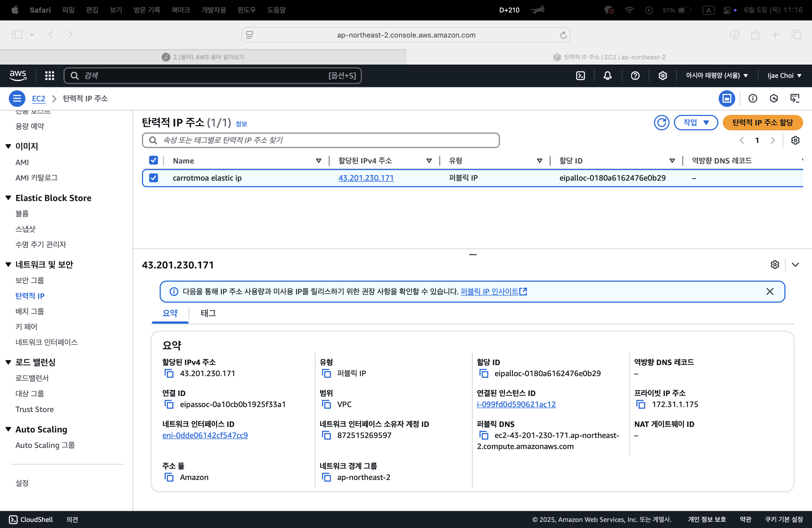Open the AWS services grid menu
812x528 pixels.
pyautogui.click(x=49, y=75)
